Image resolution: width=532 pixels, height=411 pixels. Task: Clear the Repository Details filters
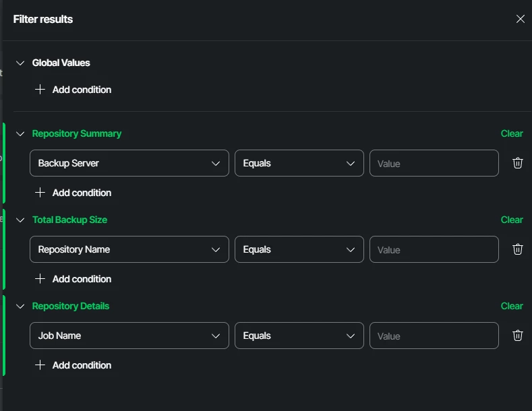pyautogui.click(x=512, y=306)
